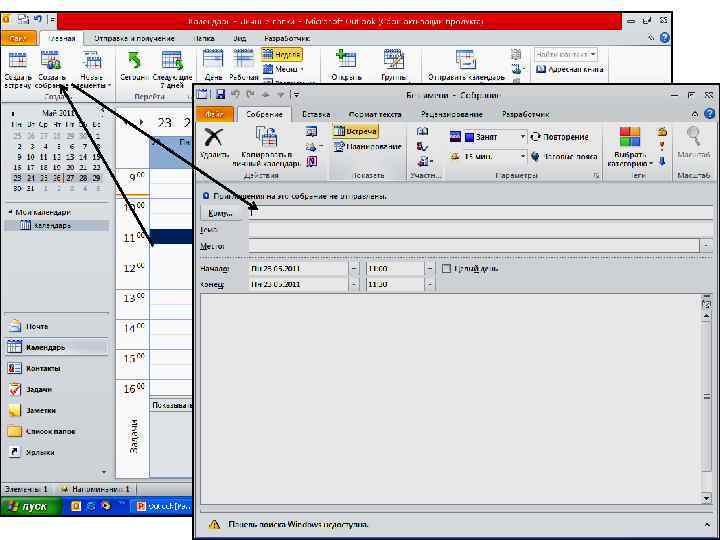Go to Сегодня in calendar ribbon
Screen dimensions: 720x540
pyautogui.click(x=134, y=67)
